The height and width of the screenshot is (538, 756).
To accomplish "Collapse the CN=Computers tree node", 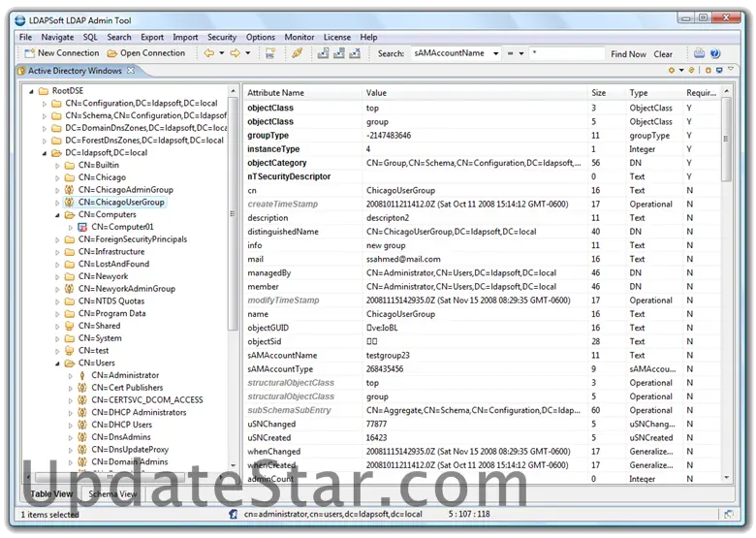I will (x=57, y=214).
